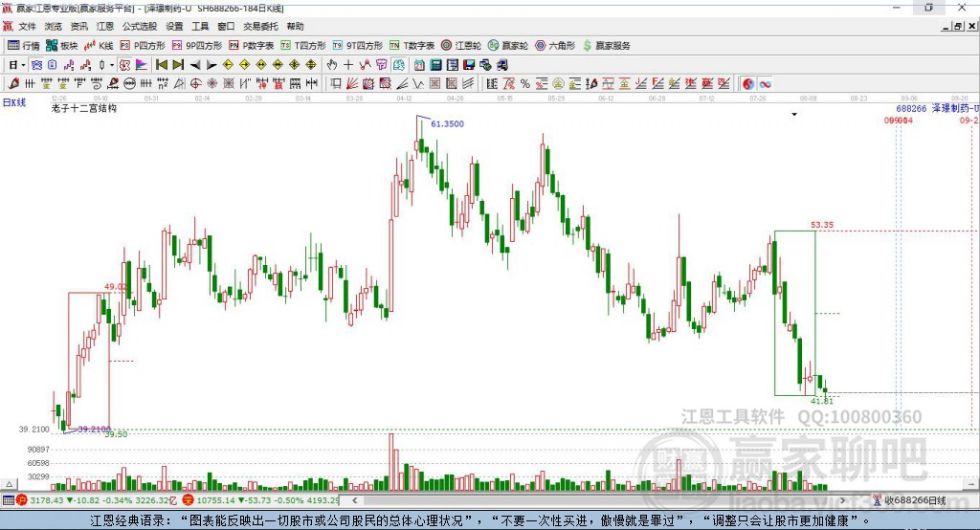Click the yin-yang taiji icon
The image size is (980, 530).
(748, 84)
